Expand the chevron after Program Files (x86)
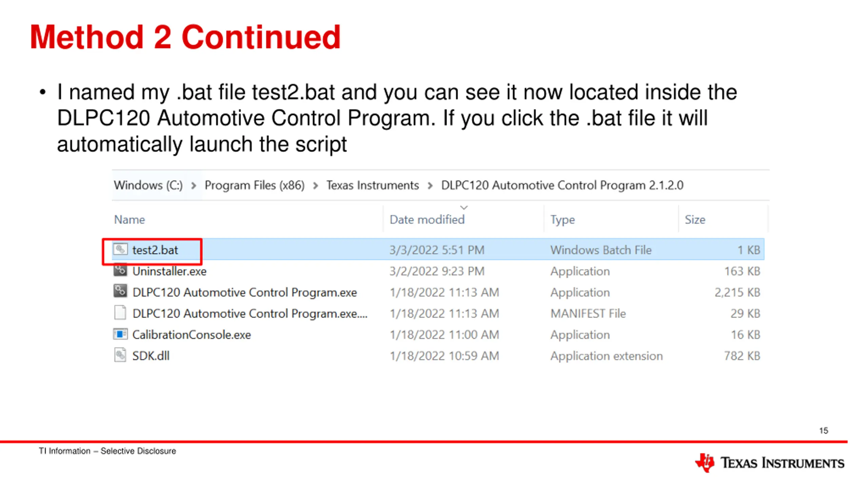Viewport: 868px width, 488px height. click(316, 186)
